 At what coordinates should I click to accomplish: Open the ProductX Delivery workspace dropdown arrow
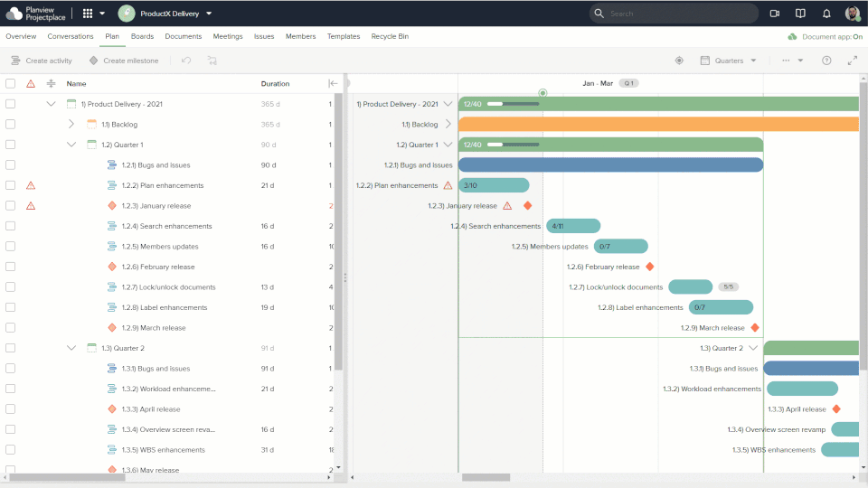tap(209, 14)
